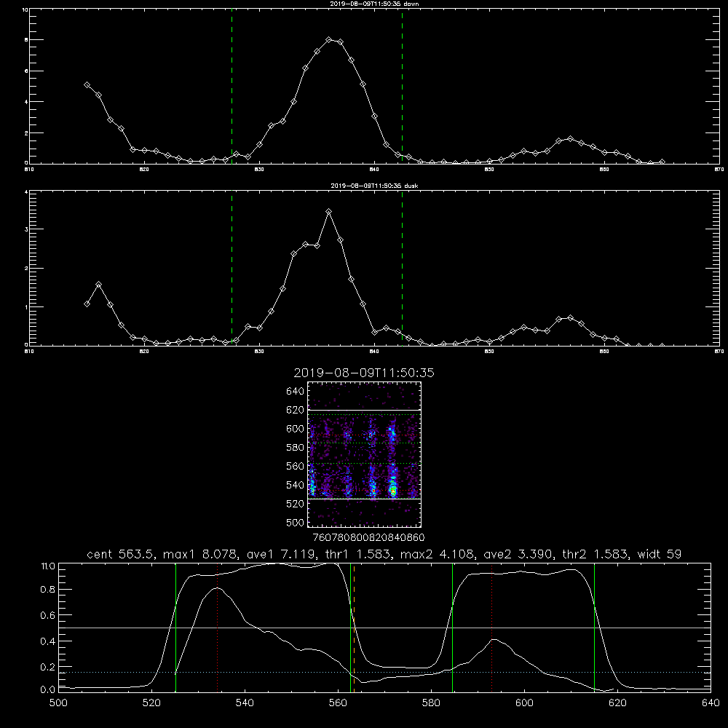Click the red dotted line at the first peak in the bottom plot
Viewport: 728px width, 728px height.
pyautogui.click(x=217, y=627)
